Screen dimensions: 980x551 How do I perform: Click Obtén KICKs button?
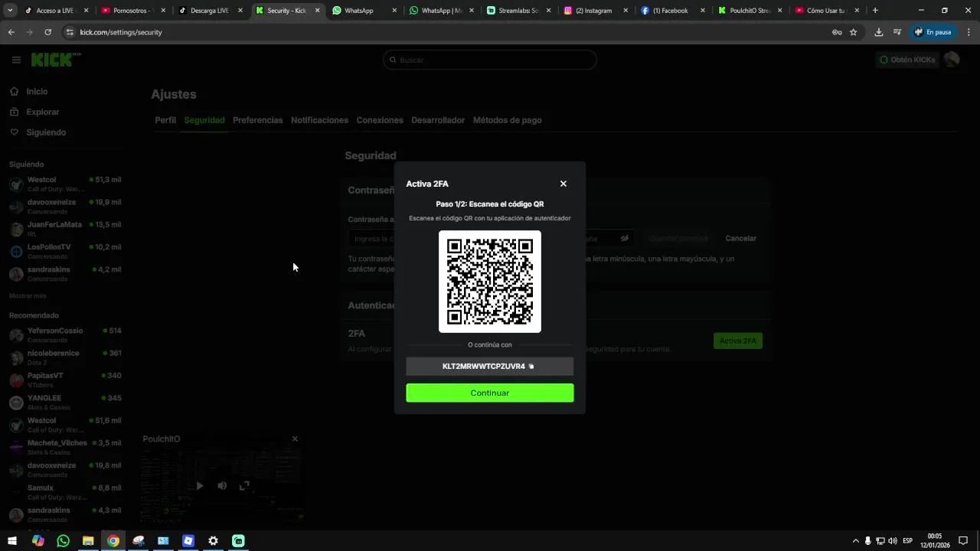pos(907,60)
